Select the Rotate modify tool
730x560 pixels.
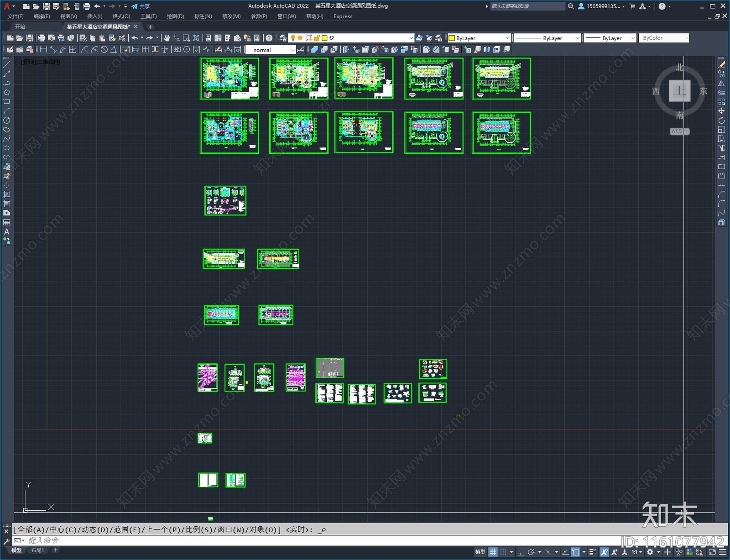721,120
